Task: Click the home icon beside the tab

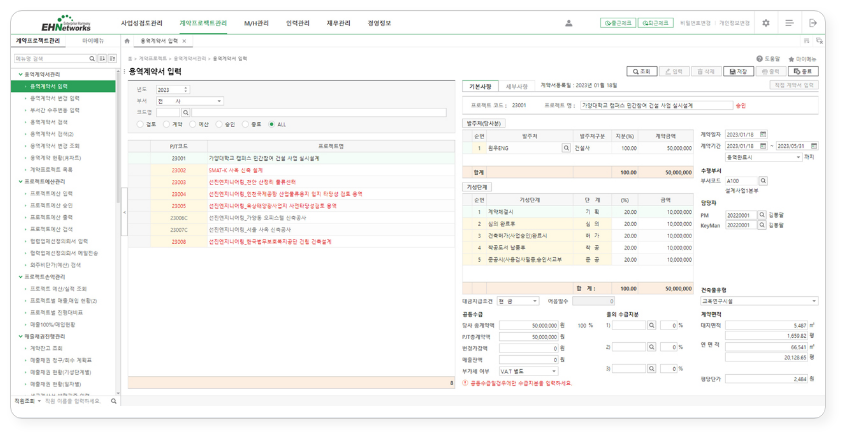Action: tap(126, 42)
